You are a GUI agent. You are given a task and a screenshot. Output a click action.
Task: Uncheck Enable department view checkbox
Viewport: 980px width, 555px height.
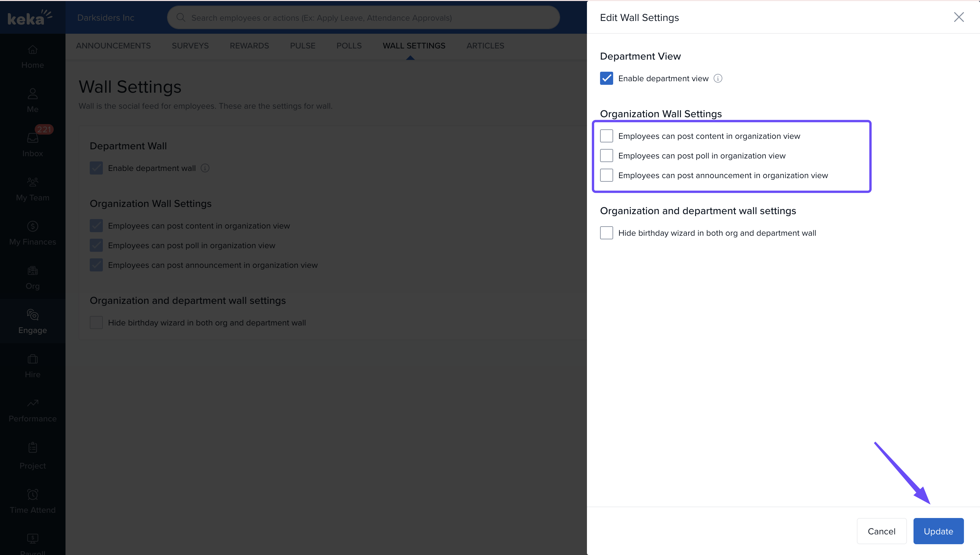click(607, 79)
